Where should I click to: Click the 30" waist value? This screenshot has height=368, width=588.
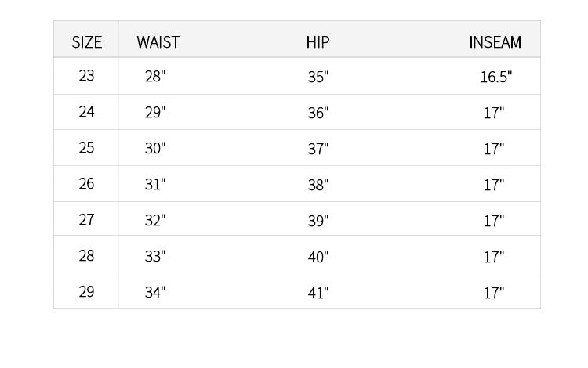click(155, 149)
